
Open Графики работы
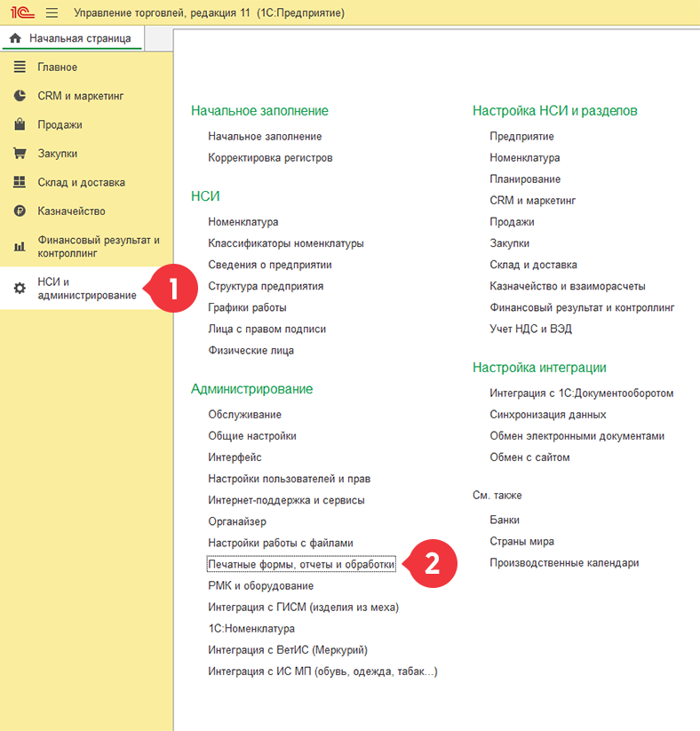click(247, 307)
